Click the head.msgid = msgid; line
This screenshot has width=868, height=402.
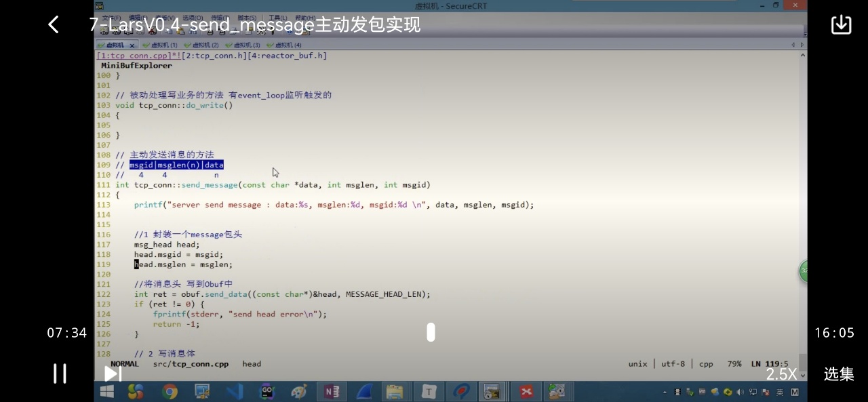click(178, 254)
